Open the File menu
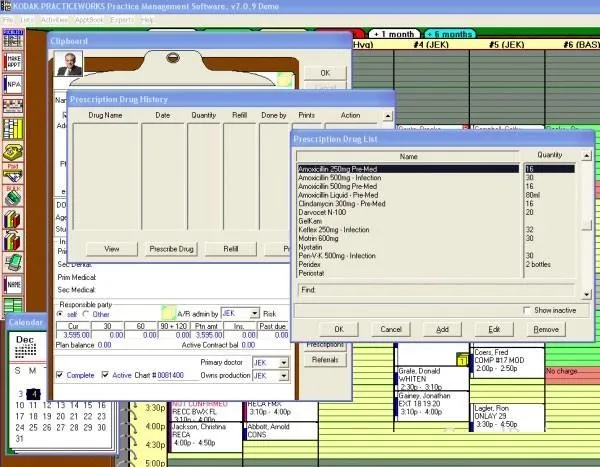The height and width of the screenshot is (467, 600). 8,20
